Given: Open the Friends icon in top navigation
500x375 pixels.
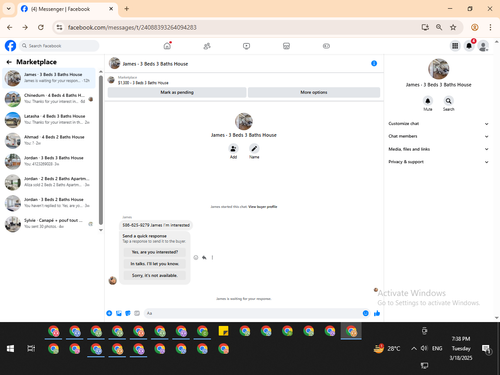Looking at the screenshot, I should [207, 46].
